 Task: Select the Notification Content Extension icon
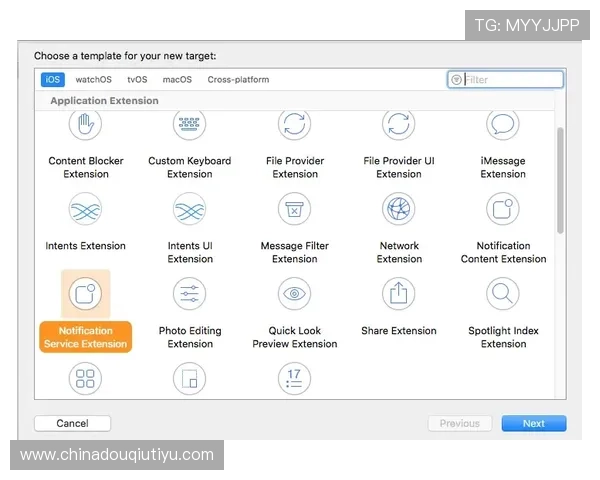coord(503,209)
